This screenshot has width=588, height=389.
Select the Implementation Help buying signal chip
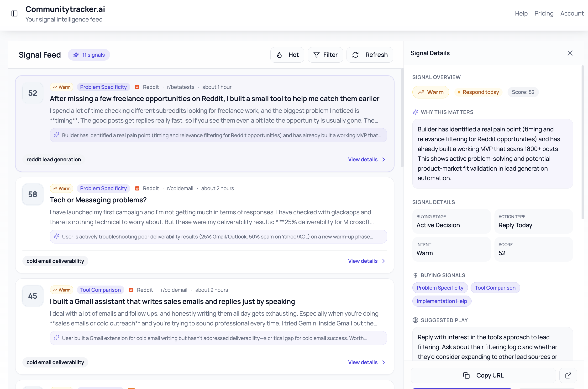441,301
